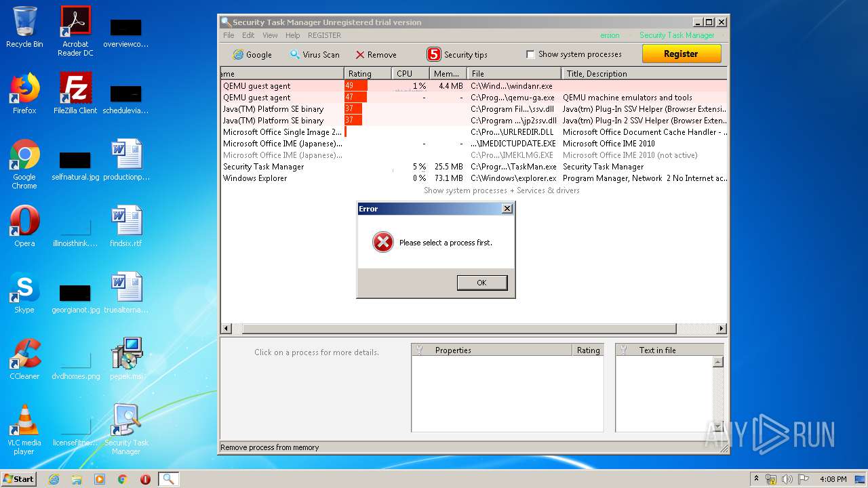Open the Edit menu
Image resolution: width=868 pixels, height=488 pixels.
(x=248, y=35)
